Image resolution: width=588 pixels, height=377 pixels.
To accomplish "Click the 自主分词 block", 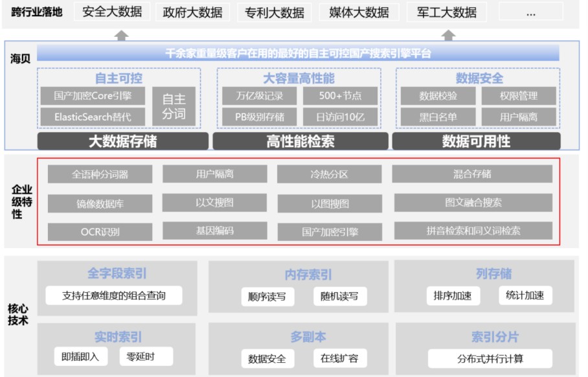I will [x=174, y=106].
